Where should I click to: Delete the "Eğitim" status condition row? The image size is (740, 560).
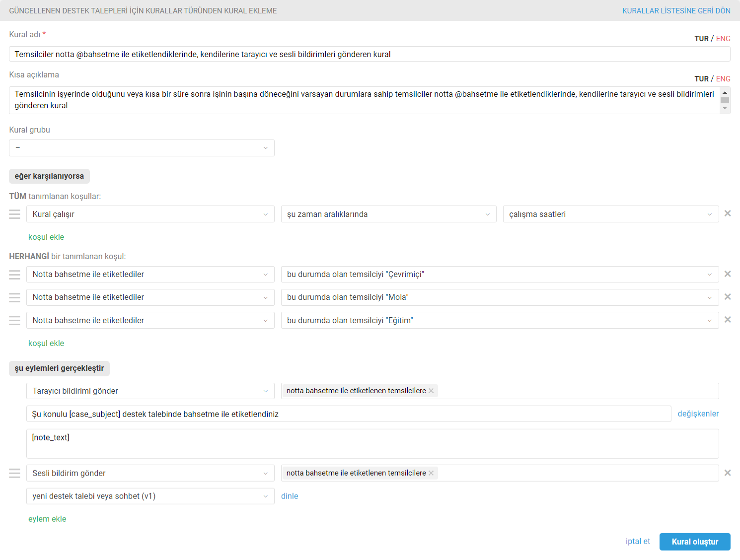tap(727, 320)
